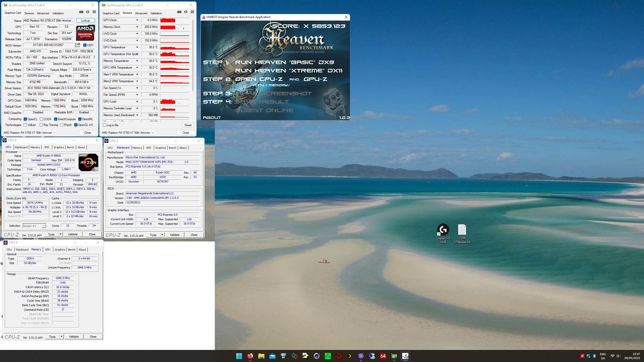This screenshot has height=362, width=644.
Task: Open About tab in CPU-Z CPU window
Action: tap(81, 147)
